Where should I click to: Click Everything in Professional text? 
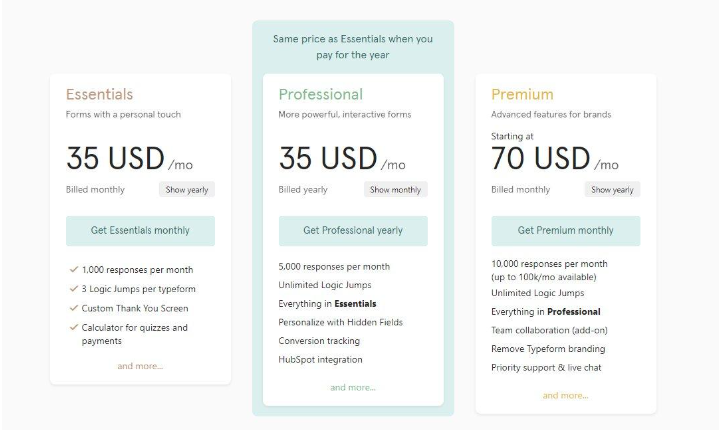546,312
